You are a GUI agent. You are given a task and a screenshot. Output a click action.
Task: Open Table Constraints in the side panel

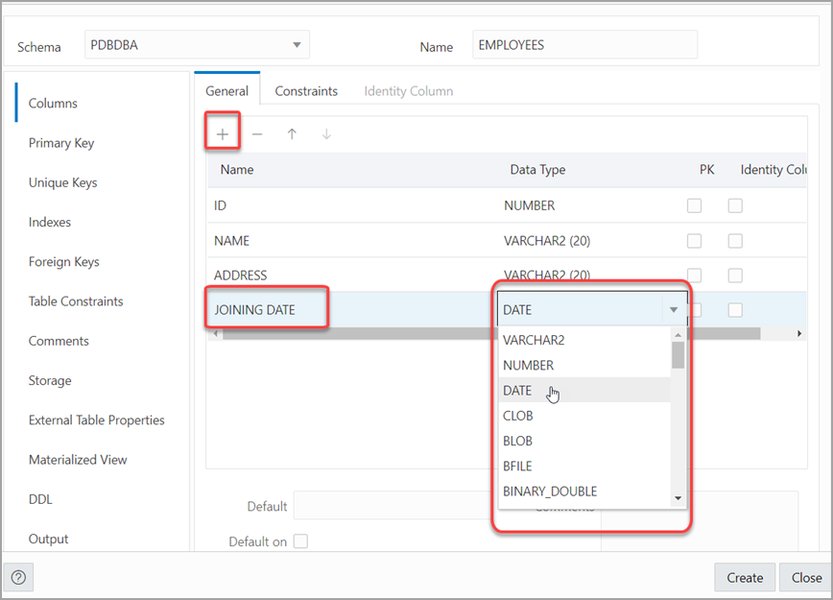click(x=75, y=301)
